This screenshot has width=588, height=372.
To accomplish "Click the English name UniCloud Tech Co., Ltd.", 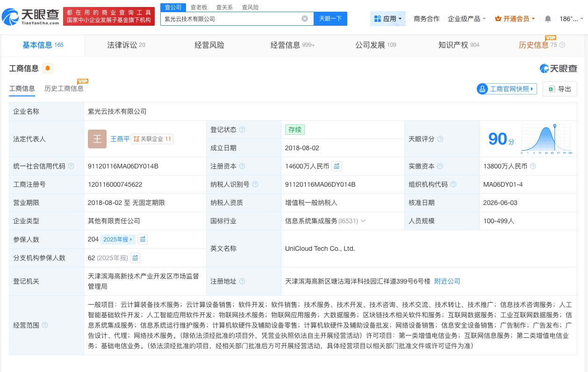I will coord(320,248).
